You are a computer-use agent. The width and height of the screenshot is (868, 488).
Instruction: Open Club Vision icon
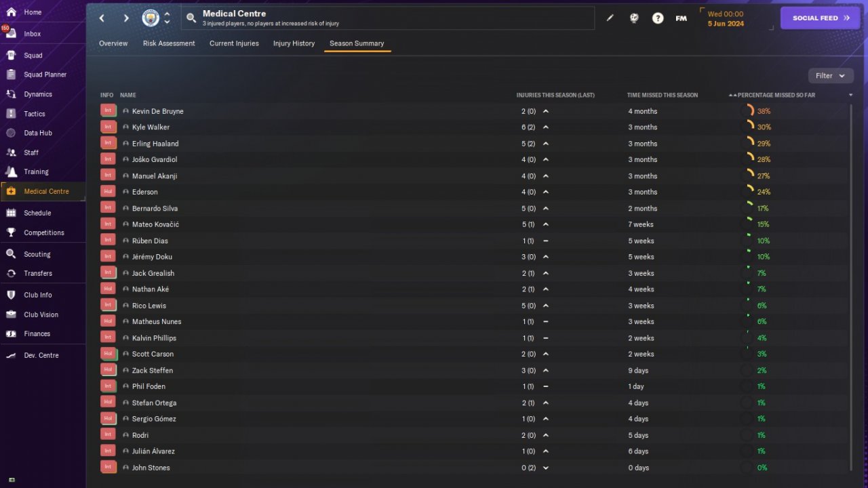pos(11,314)
